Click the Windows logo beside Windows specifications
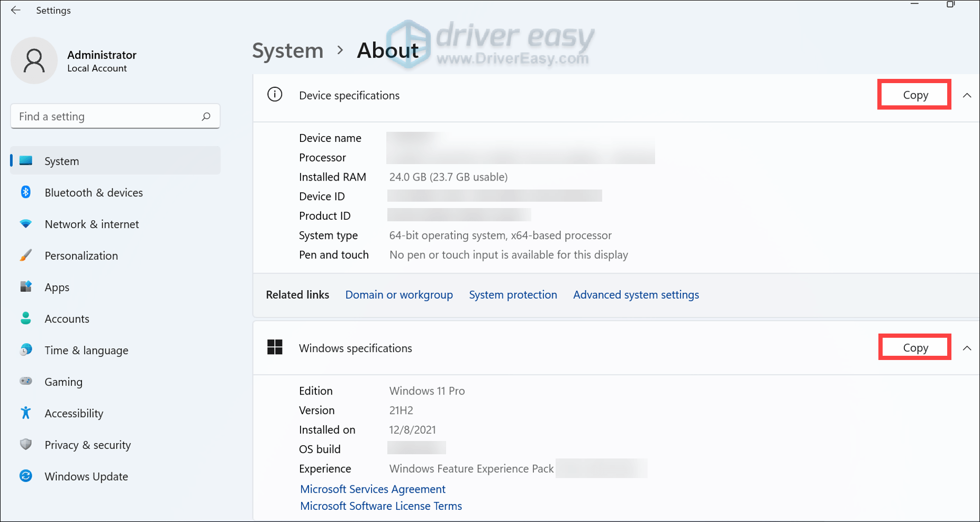 point(275,347)
